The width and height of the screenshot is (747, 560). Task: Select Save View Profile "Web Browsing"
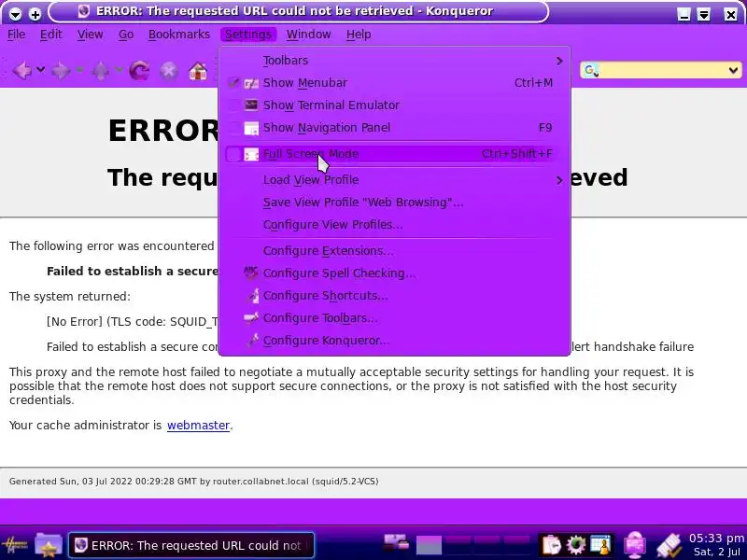(363, 203)
